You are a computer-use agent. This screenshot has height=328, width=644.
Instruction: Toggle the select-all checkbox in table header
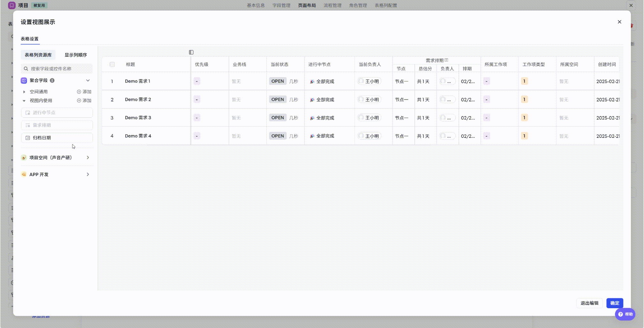(x=112, y=64)
